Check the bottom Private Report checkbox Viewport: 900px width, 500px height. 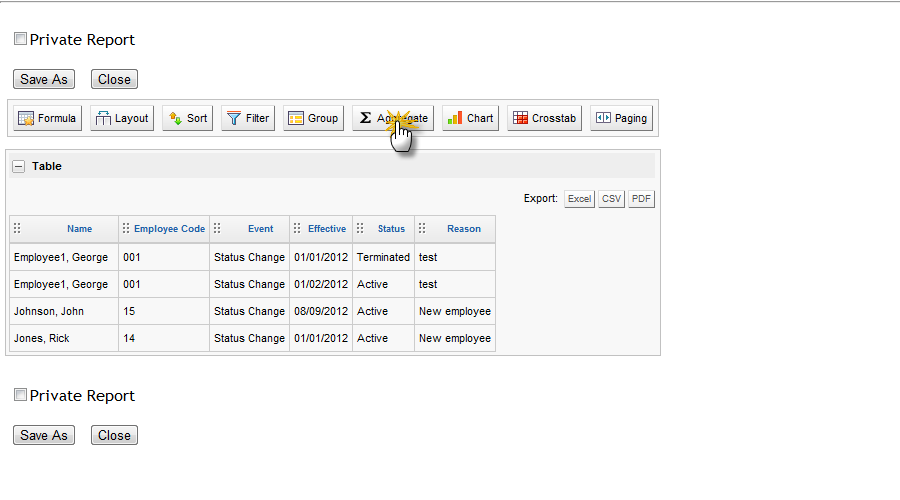pos(20,394)
